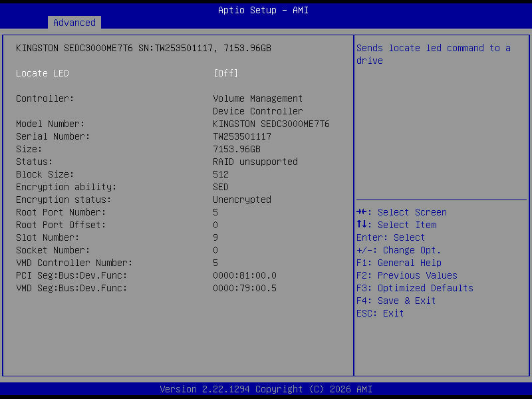Click the Model Number value KINGSTON SEDC3000ME7T6
This screenshot has width=532, height=399.
click(x=271, y=124)
